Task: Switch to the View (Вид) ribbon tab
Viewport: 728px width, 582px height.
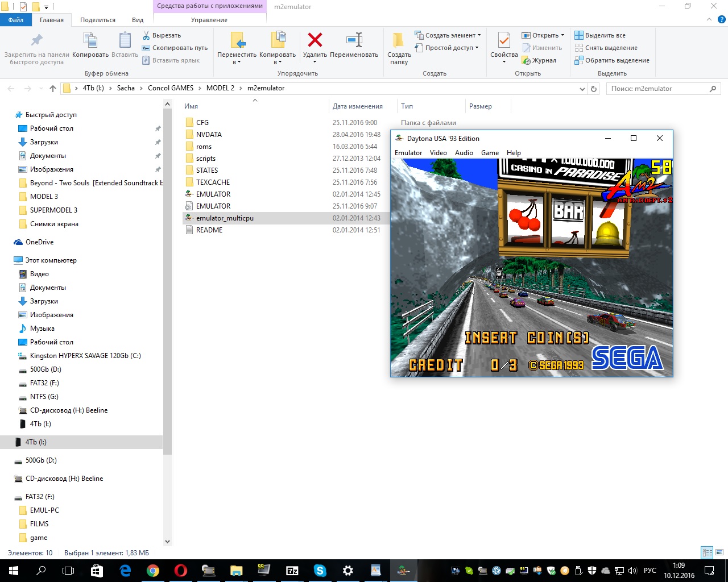Action: [x=138, y=20]
